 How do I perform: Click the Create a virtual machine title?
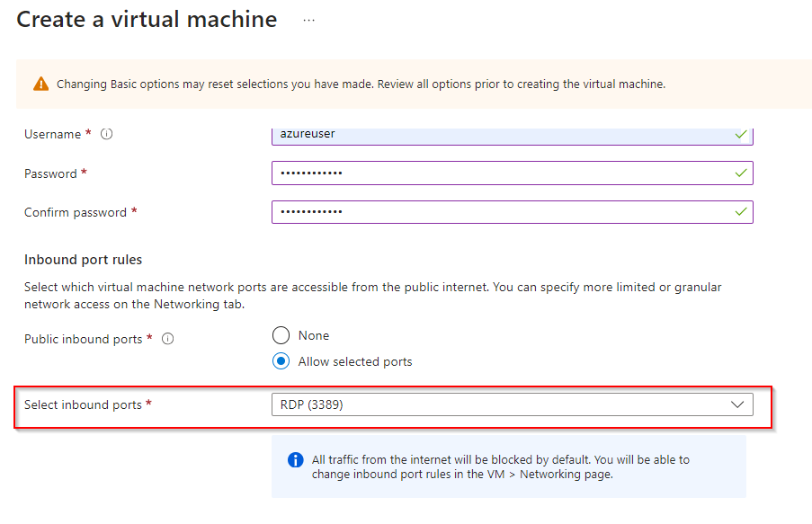point(147,20)
